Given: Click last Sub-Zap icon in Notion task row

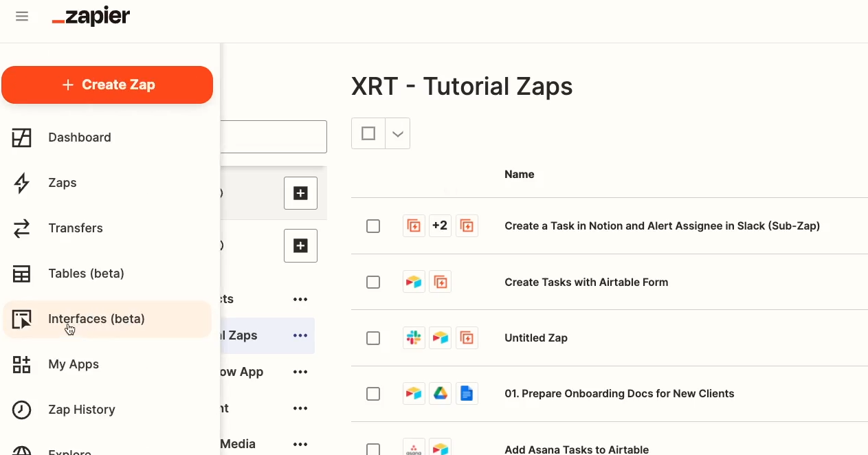Looking at the screenshot, I should tap(467, 226).
